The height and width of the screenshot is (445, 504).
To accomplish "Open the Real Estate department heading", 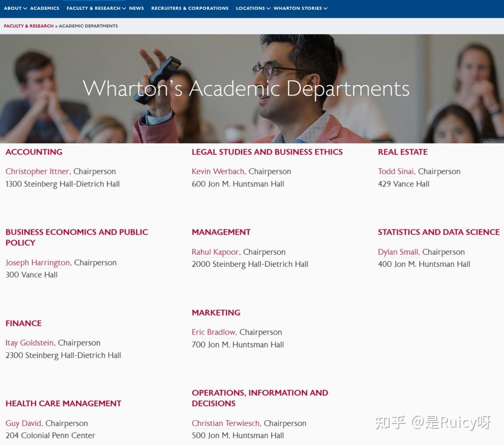I will (403, 152).
